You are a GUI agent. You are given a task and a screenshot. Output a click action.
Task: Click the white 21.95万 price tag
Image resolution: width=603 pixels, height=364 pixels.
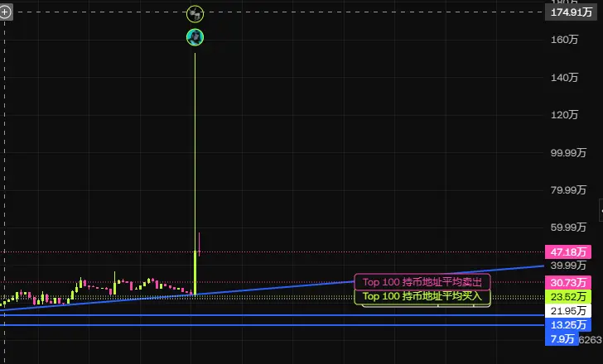pyautogui.click(x=568, y=310)
